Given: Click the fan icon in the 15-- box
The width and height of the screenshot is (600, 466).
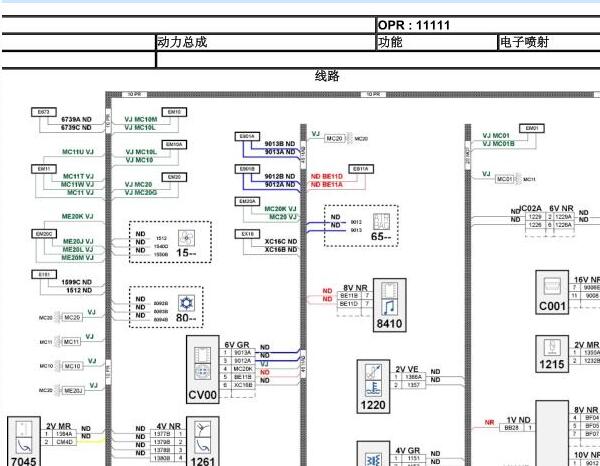Looking at the screenshot, I should pyautogui.click(x=186, y=238).
